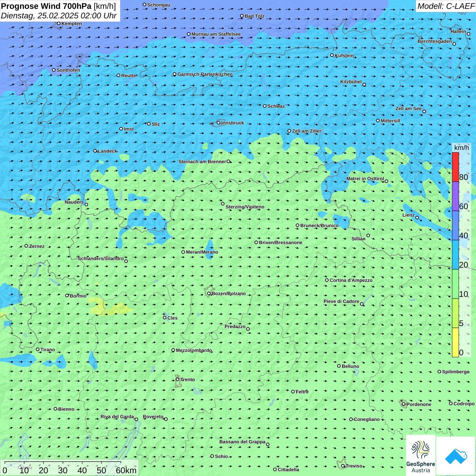The width and height of the screenshot is (476, 476).
Task: Click the purple 60–80 km/h legend segment
Action: tap(455, 196)
